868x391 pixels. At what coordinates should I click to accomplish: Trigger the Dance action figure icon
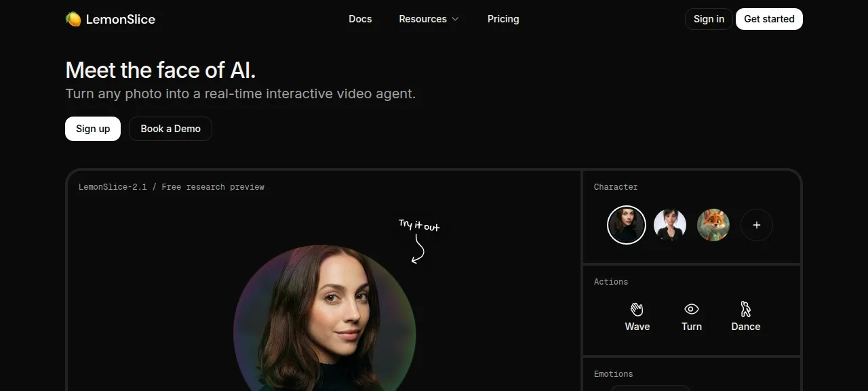click(x=745, y=309)
